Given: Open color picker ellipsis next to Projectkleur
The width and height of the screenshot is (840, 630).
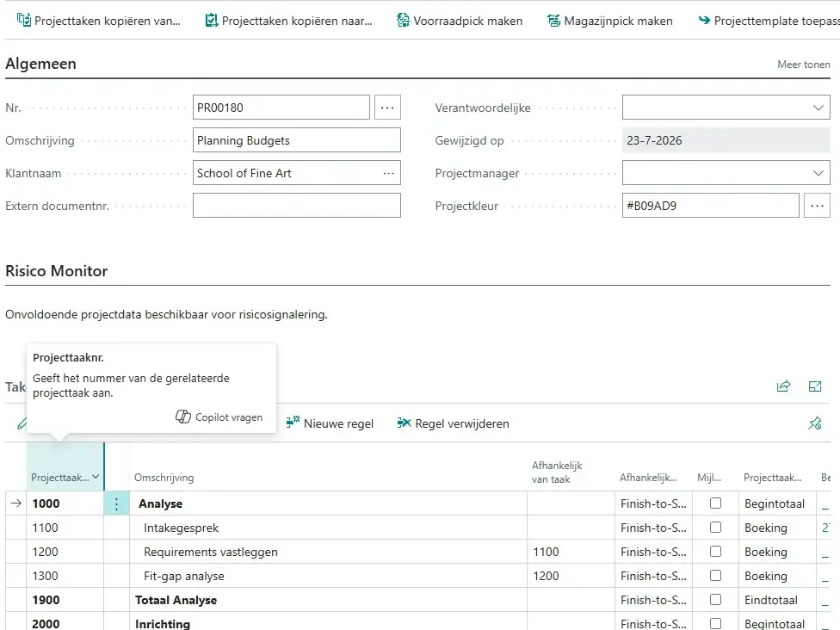Looking at the screenshot, I should pos(817,206).
